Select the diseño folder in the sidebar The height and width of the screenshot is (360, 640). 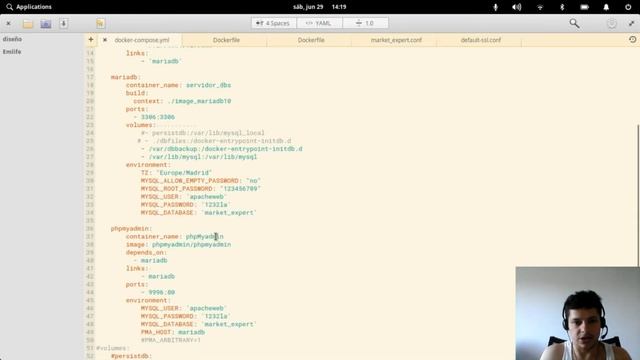tap(12, 39)
